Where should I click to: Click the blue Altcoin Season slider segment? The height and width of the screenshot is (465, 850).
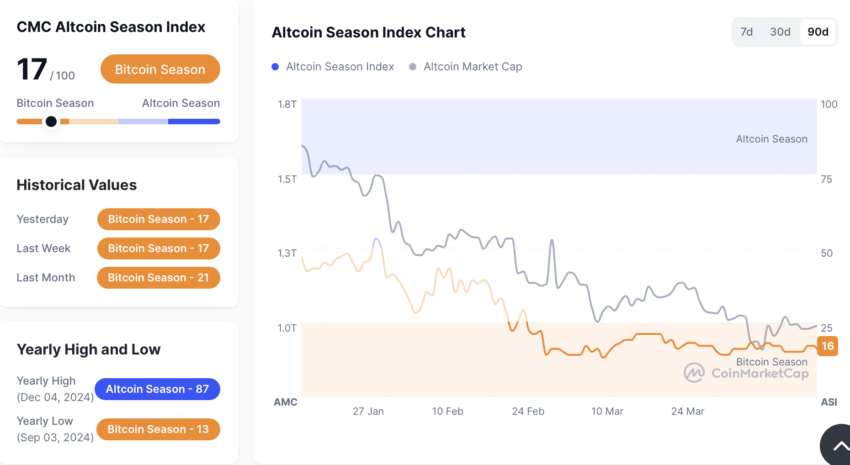point(194,121)
